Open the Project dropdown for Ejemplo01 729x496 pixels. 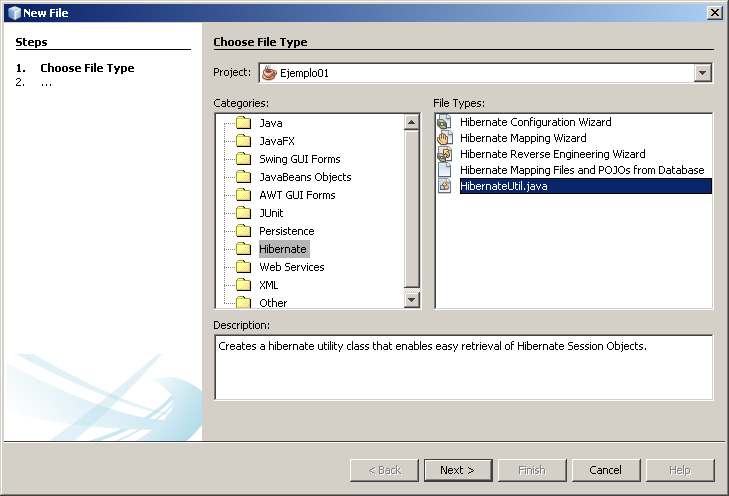click(x=703, y=73)
